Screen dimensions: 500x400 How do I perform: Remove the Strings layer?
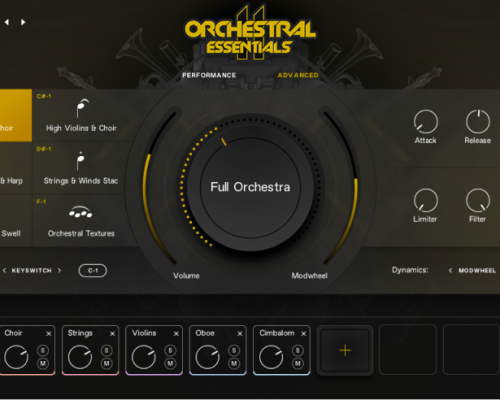113,334
